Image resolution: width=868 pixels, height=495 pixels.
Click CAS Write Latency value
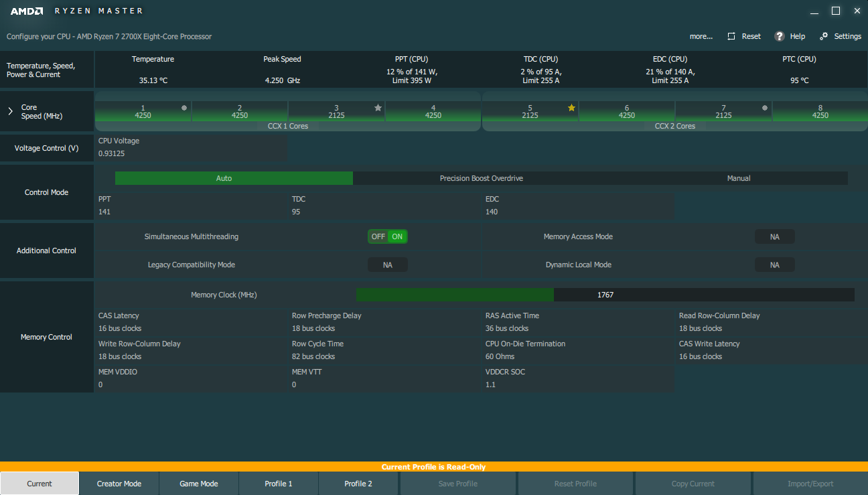(701, 356)
